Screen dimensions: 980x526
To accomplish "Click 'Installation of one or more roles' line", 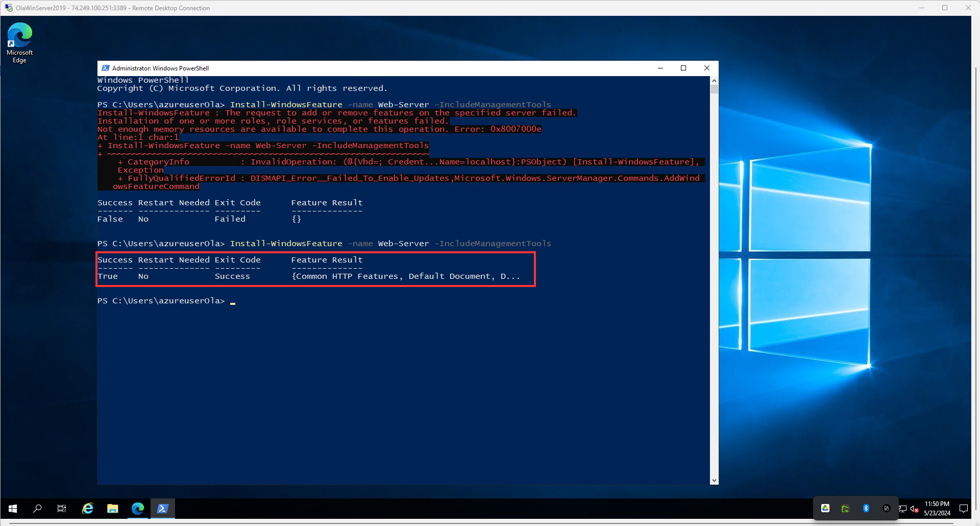I will click(x=273, y=121).
